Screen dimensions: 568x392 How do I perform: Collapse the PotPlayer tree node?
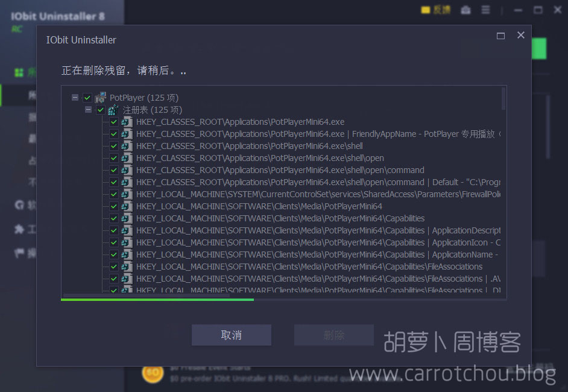(x=75, y=98)
